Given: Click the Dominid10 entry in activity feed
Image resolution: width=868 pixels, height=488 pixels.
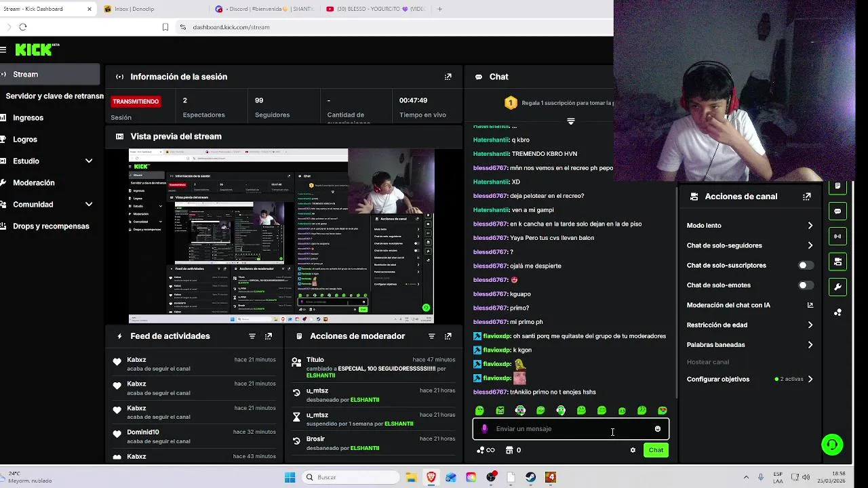Looking at the screenshot, I should coord(193,436).
